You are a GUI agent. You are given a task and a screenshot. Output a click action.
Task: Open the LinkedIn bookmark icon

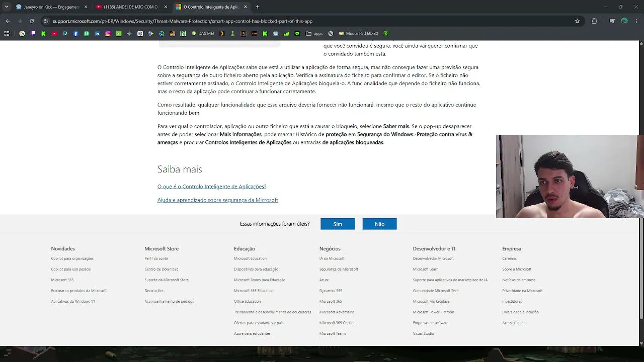[x=97, y=34]
